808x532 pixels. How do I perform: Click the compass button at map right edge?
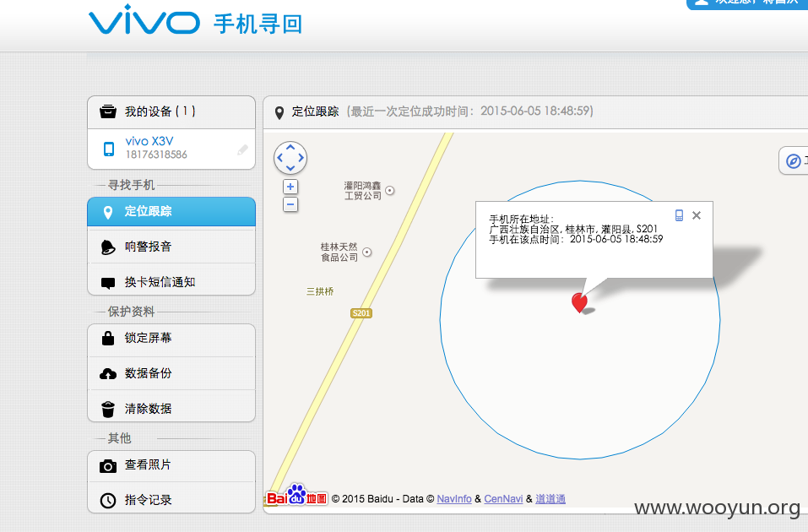[x=793, y=160]
